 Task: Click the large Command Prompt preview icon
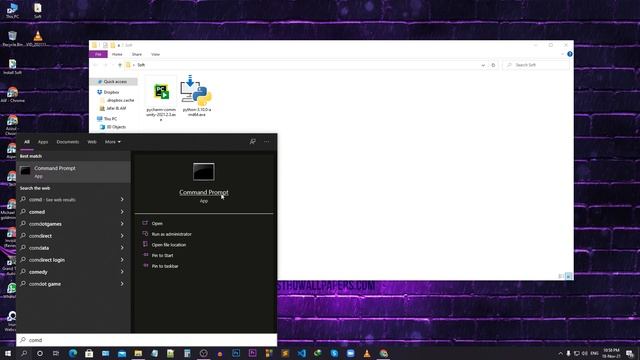[x=204, y=172]
